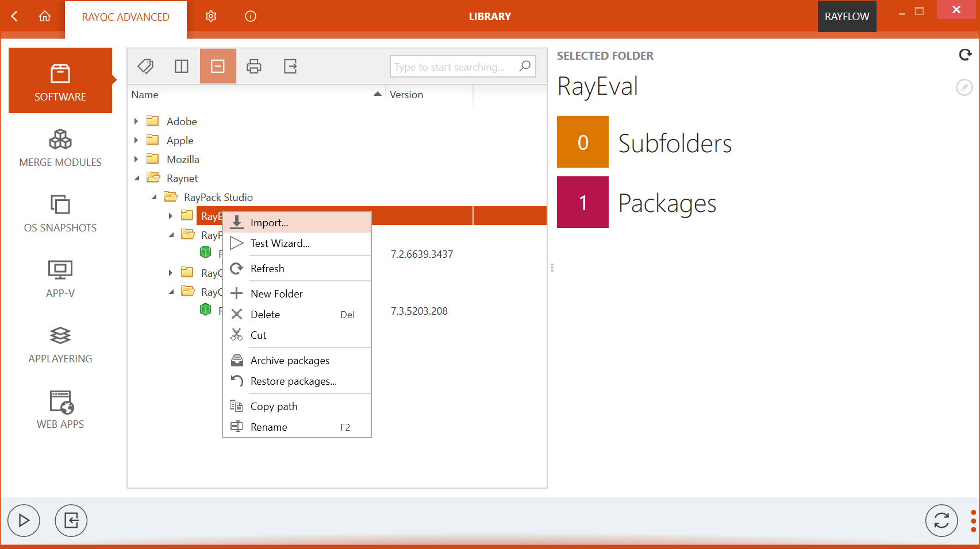Collapse the Raynet folder
Image resolution: width=980 pixels, height=549 pixels.
point(137,178)
